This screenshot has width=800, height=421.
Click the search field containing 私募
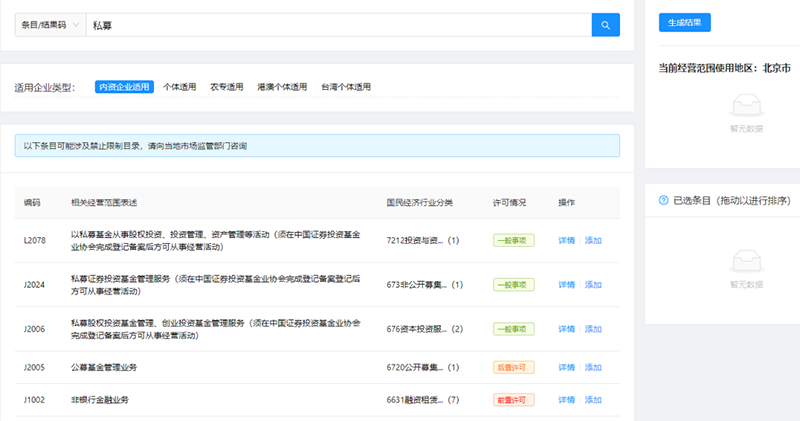click(339, 25)
